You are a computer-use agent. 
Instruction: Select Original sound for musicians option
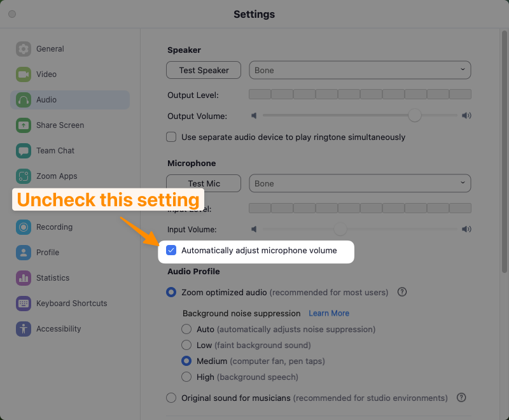coord(171,398)
